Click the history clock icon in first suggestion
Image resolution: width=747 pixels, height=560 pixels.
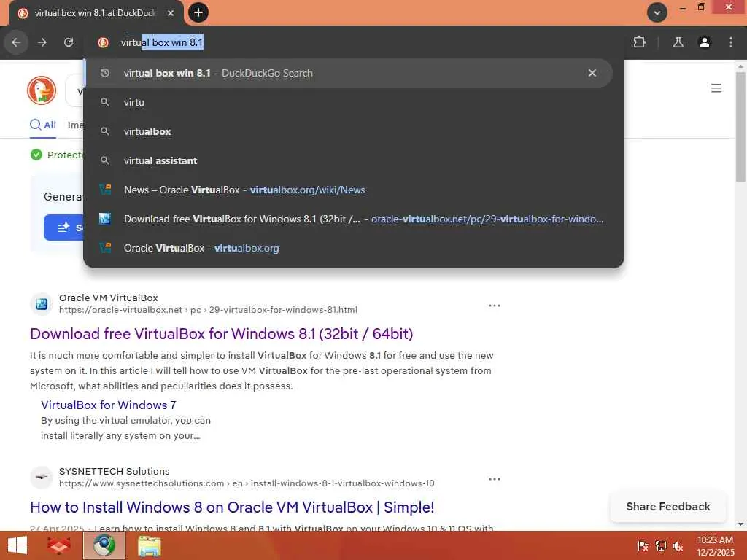point(105,73)
